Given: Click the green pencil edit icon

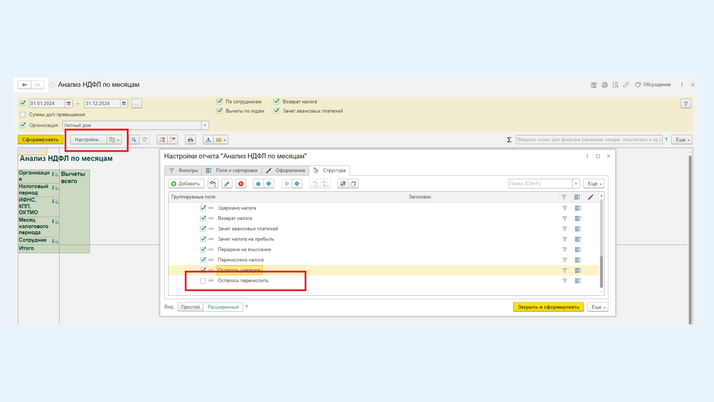Looking at the screenshot, I should 227,184.
